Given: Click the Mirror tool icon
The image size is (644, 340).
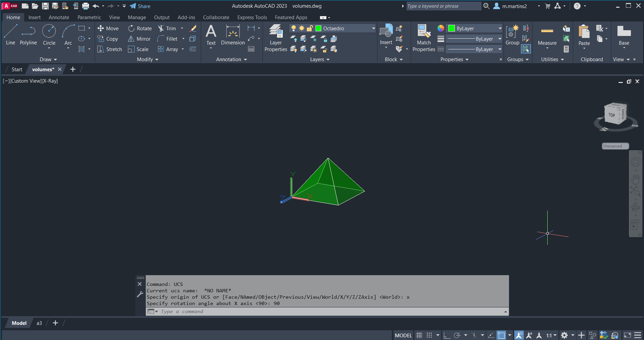Looking at the screenshot, I should (x=131, y=39).
